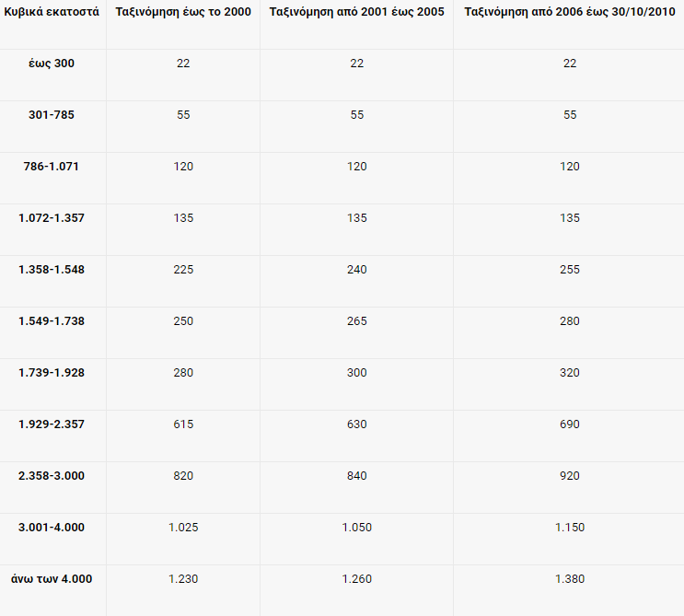Select the 'άνω των 4.000' row label
This screenshot has width=684, height=616.
click(52, 579)
